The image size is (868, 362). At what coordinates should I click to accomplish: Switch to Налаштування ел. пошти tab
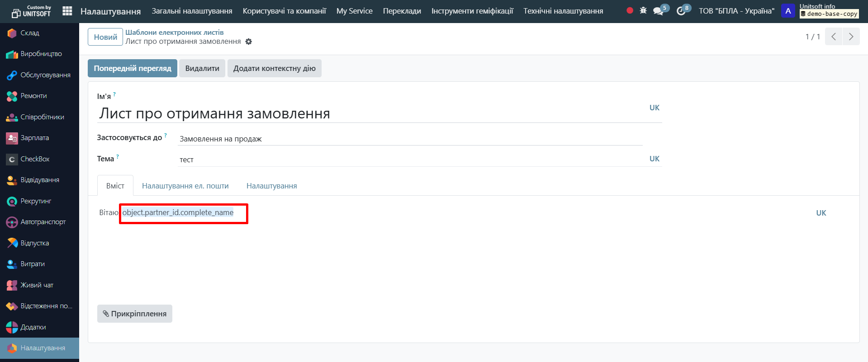coord(185,186)
